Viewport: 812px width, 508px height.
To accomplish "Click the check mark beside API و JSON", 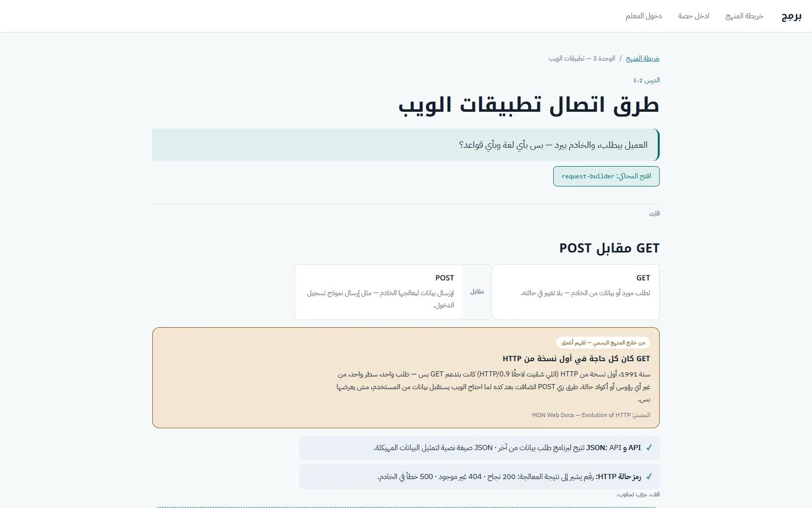I will [x=649, y=448].
